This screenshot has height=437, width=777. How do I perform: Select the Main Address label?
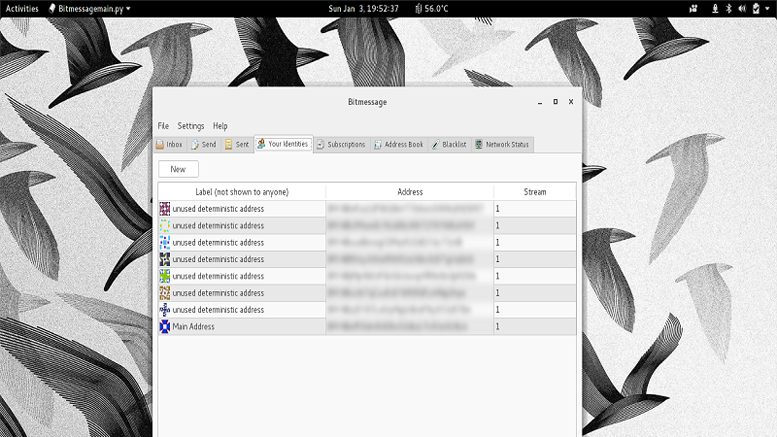point(193,327)
